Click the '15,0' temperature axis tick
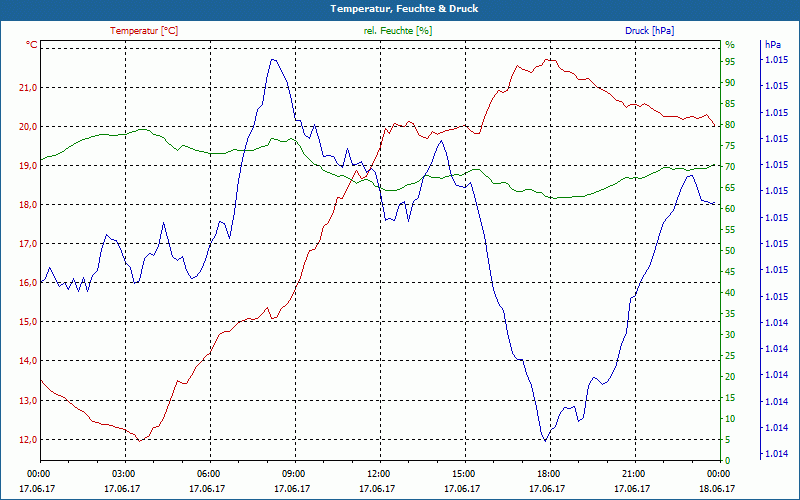Screen dimensions: 800x500 pyautogui.click(x=29, y=322)
